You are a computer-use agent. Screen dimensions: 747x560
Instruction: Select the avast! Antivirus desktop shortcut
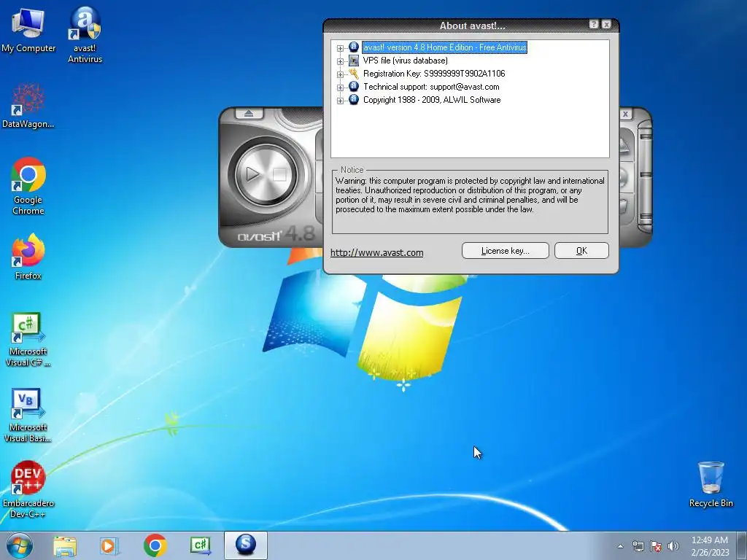(x=85, y=34)
